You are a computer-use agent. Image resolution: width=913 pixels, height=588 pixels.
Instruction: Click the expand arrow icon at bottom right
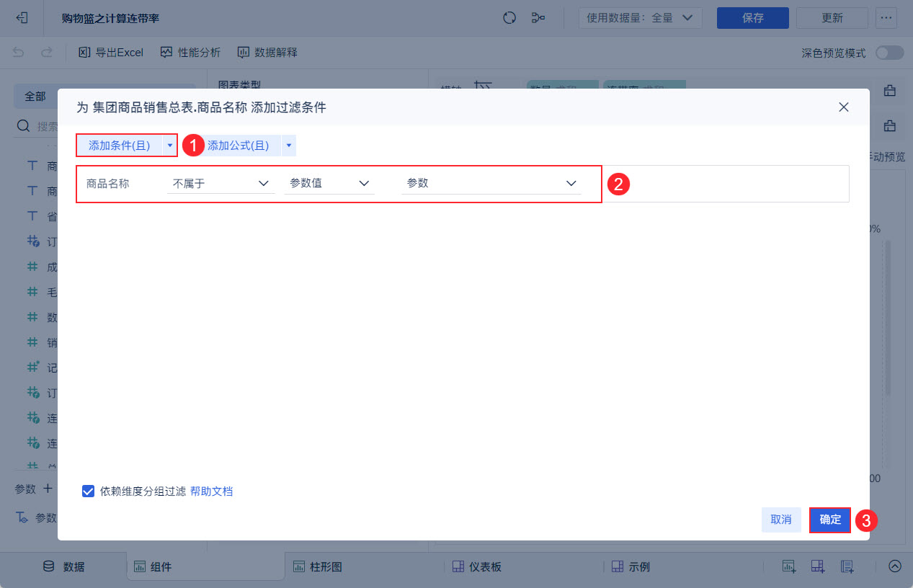click(x=894, y=566)
